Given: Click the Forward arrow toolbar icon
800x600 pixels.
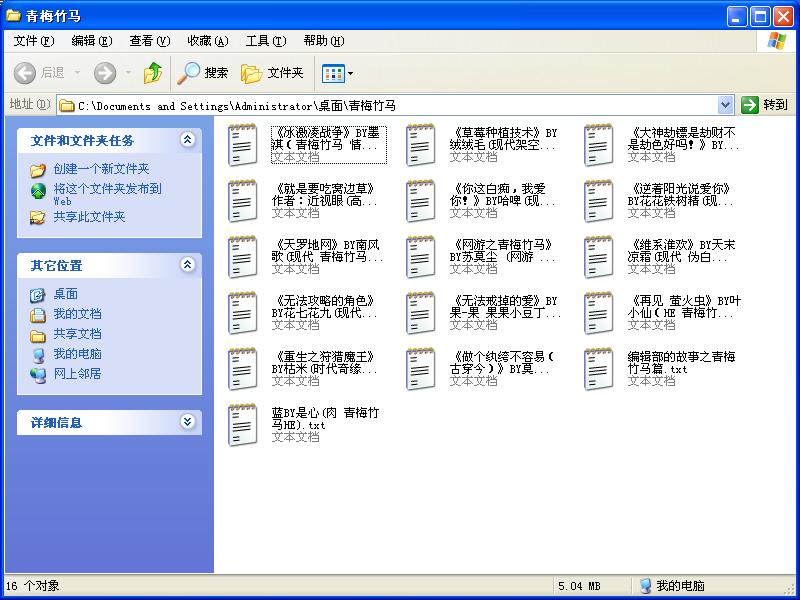Looking at the screenshot, I should click(105, 73).
